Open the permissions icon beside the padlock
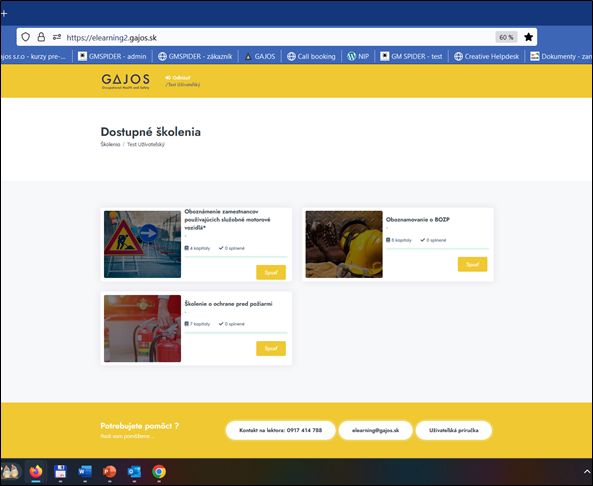Image resolution: width=593 pixels, height=486 pixels. (x=57, y=37)
